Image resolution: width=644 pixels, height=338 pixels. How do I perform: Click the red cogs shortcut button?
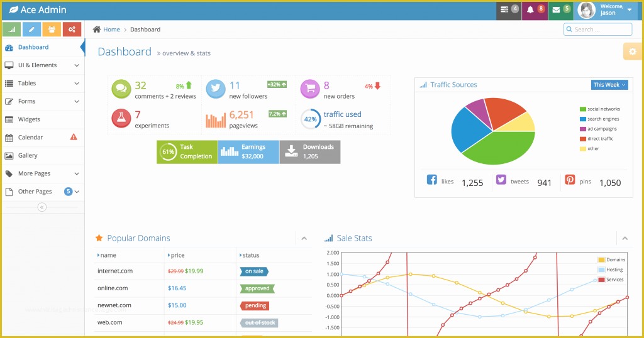point(72,30)
